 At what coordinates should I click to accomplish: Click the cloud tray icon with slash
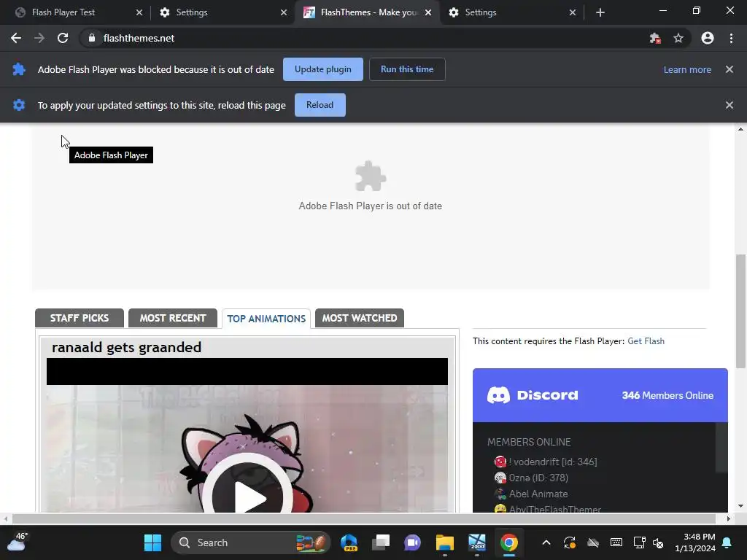pos(593,542)
